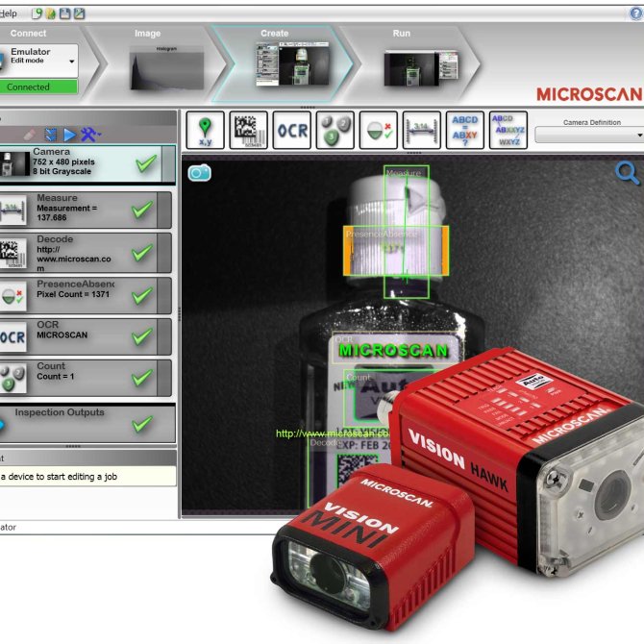Add the Measure 3.14 tool
This screenshot has width=644, height=644.
tap(422, 130)
